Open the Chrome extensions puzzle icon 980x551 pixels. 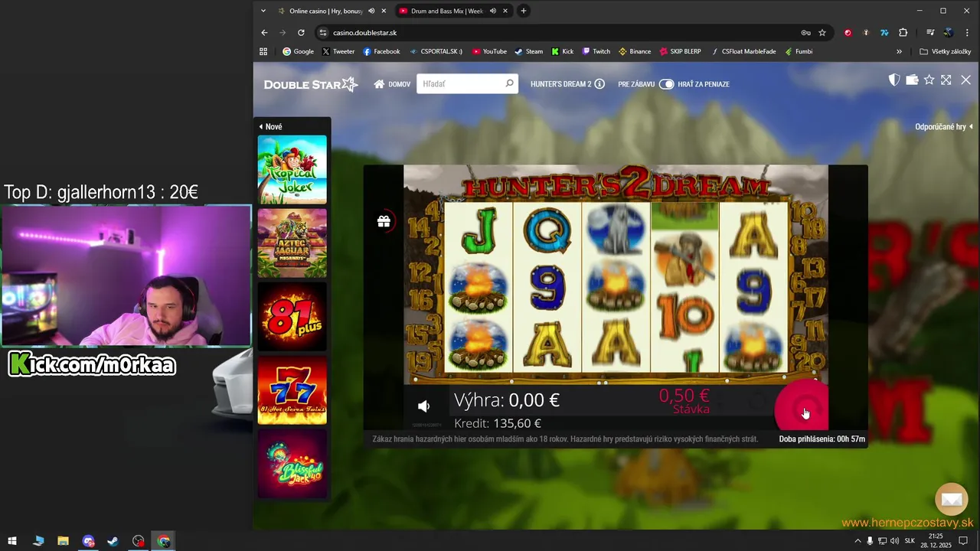[x=903, y=33]
